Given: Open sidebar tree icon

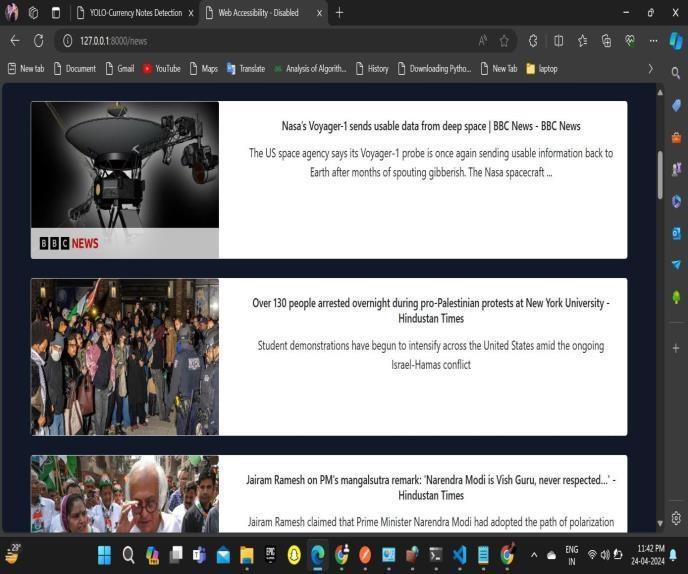Looking at the screenshot, I should 676,297.
